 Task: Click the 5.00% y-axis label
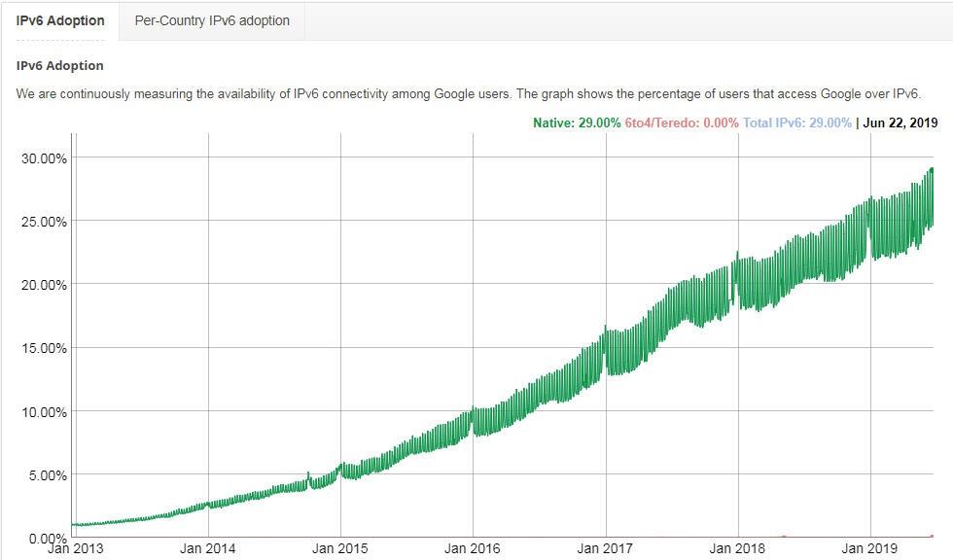point(47,474)
